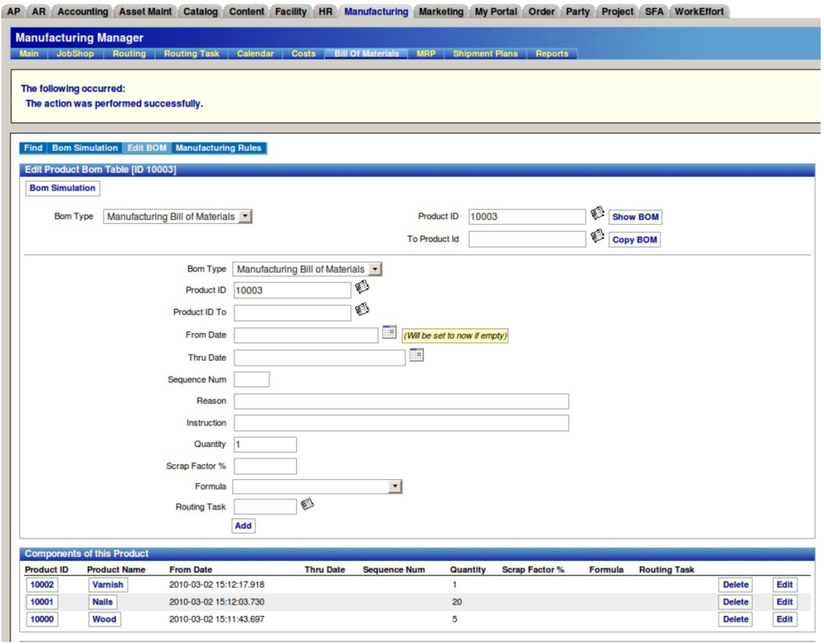
Task: Open calendar picker for Thru Date
Action: (416, 355)
